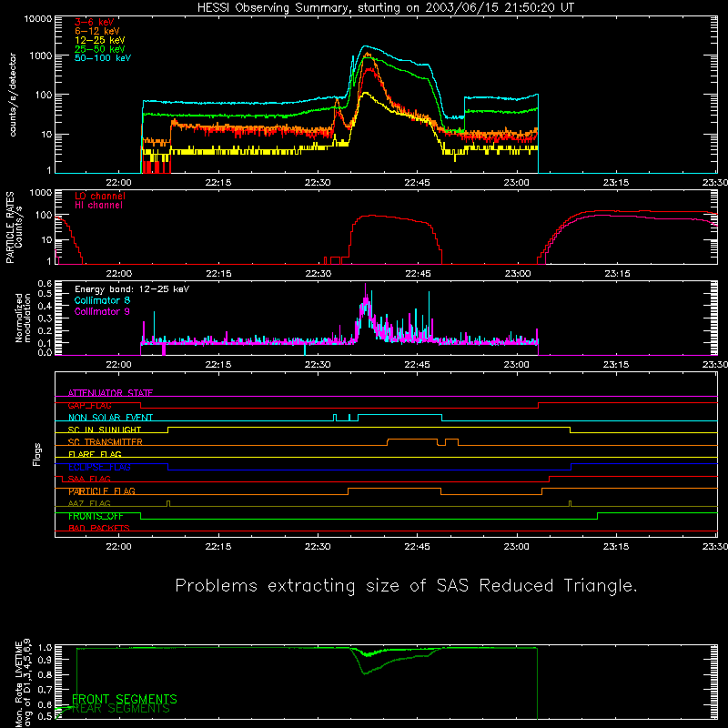The height and width of the screenshot is (728, 728).
Task: Click the SAS Reduced Triangle problem message
Action: 406,586
